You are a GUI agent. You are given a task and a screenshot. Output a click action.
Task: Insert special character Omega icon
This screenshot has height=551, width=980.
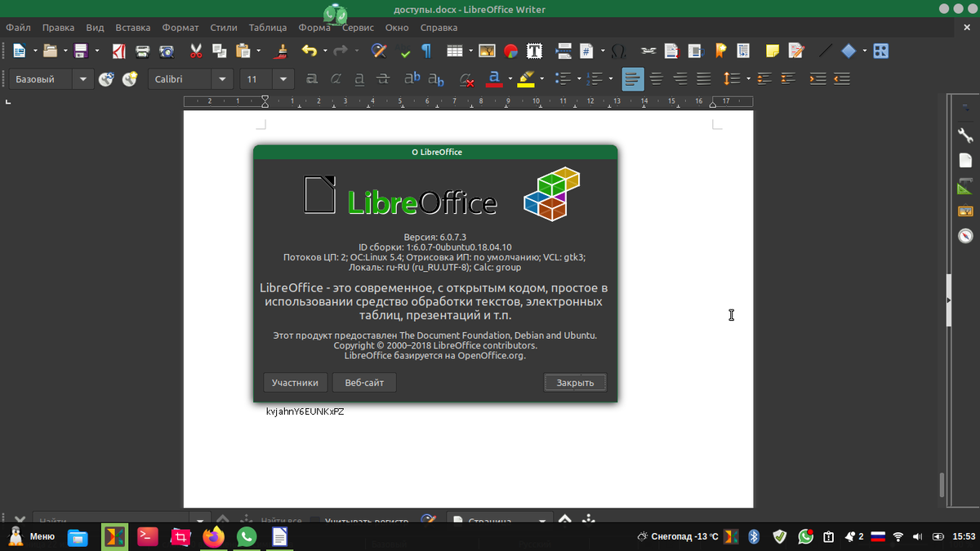click(618, 51)
